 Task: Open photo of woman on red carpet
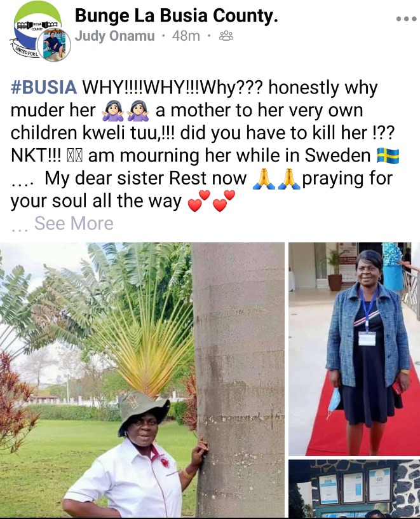click(x=354, y=349)
